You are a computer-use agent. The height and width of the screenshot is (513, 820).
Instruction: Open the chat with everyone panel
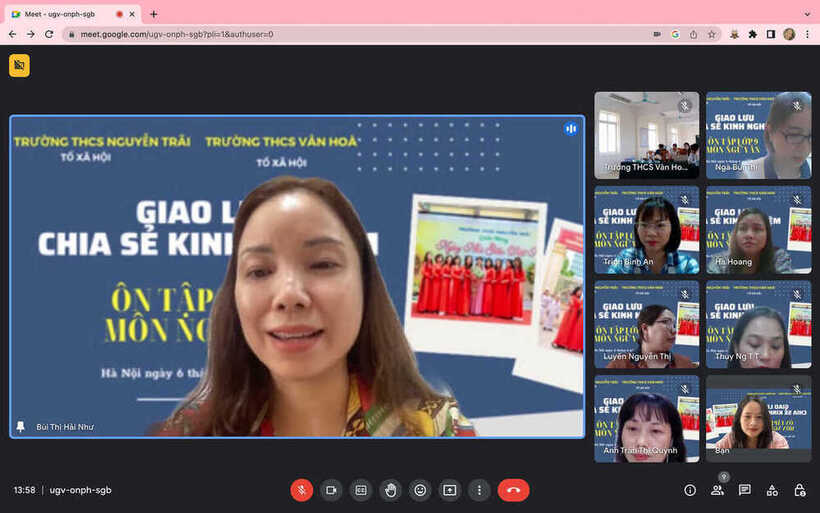pos(745,490)
